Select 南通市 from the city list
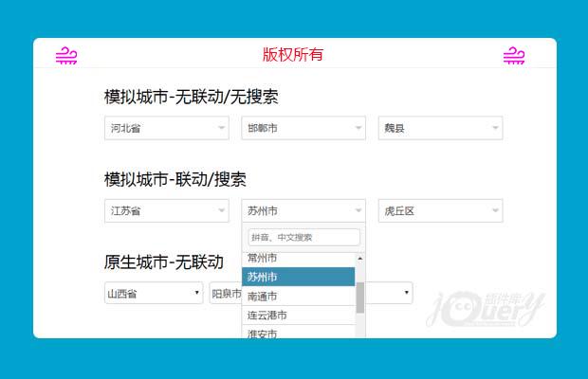The image size is (588, 379). pos(298,297)
